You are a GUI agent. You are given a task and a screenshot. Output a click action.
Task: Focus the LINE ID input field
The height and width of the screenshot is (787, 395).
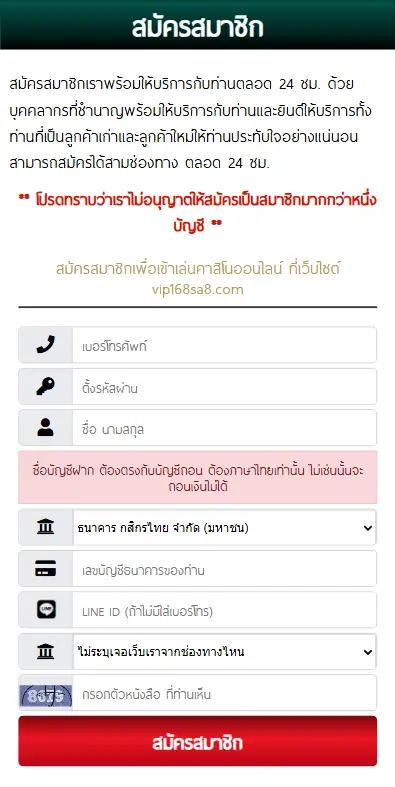point(224,610)
